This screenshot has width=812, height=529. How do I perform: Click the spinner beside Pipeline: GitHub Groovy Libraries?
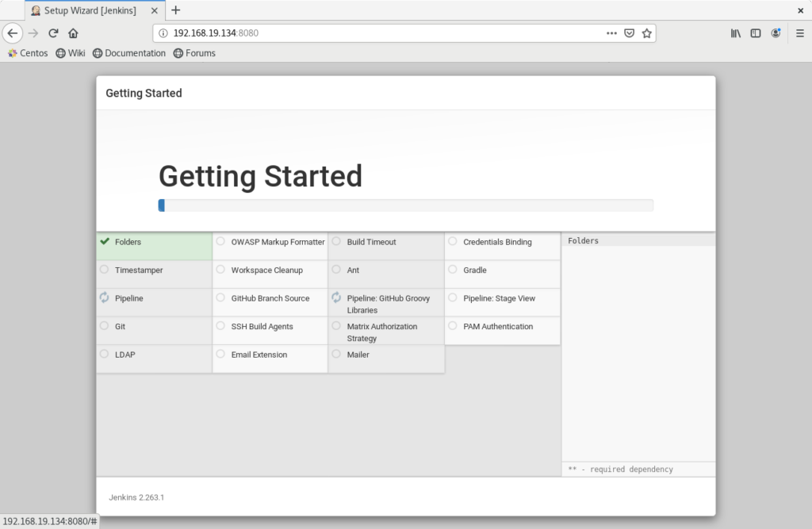pos(336,297)
